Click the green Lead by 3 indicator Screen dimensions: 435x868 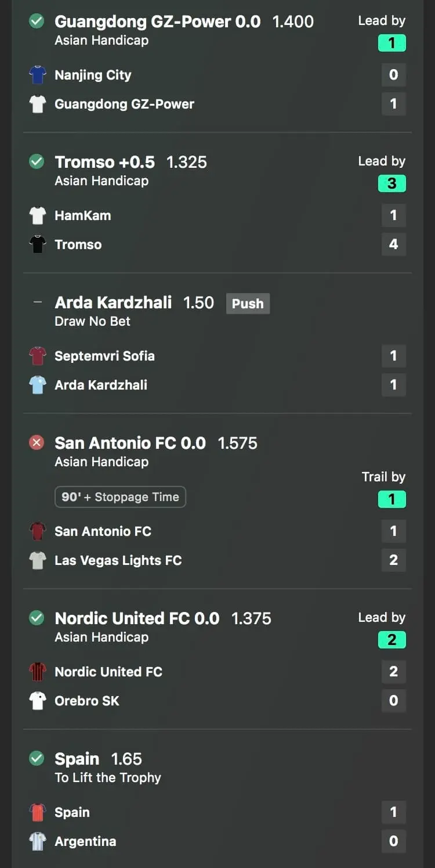point(392,183)
